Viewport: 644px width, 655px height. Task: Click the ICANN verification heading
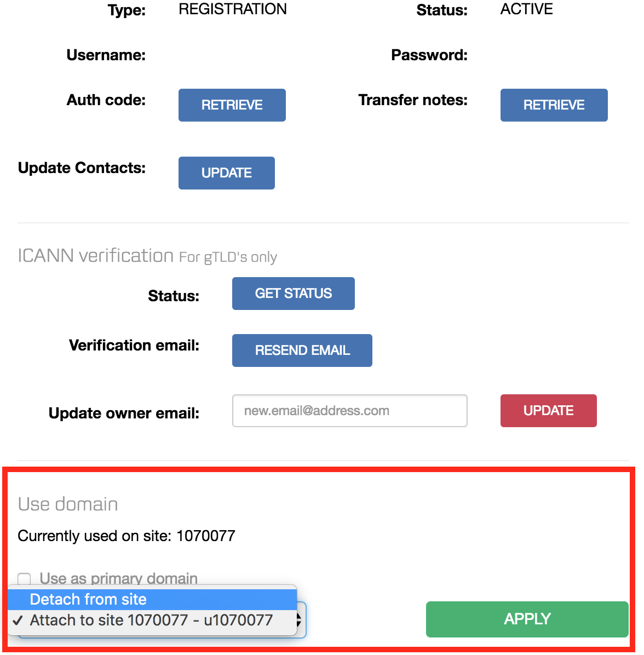click(x=96, y=256)
